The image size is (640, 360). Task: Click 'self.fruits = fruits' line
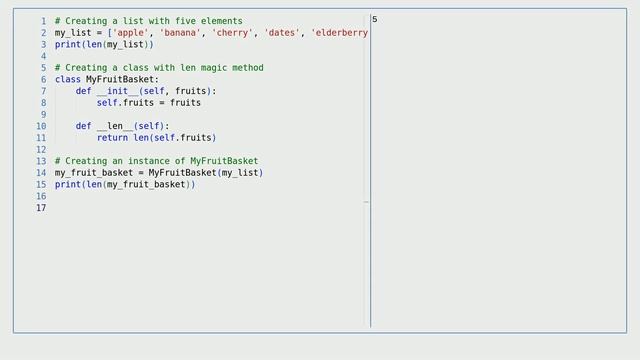[149, 103]
